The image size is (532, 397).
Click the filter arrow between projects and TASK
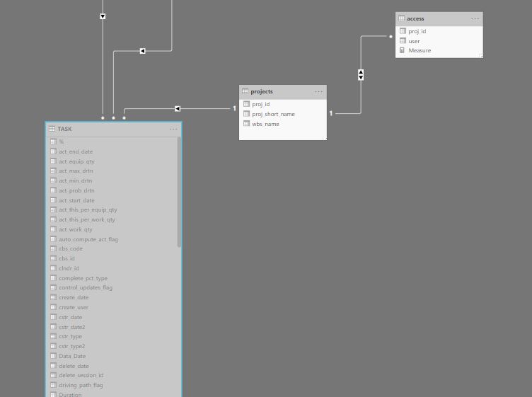(178, 109)
